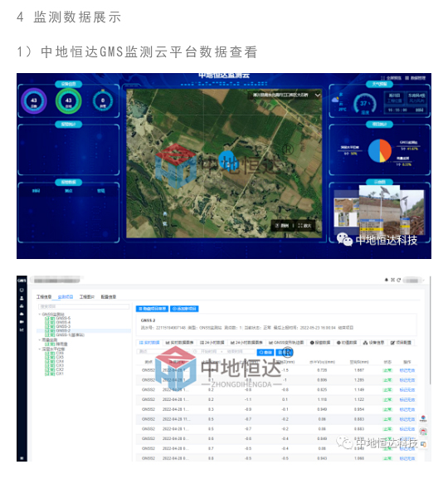Switch to the 工程信息 tab
Screen dimensions: 448x479
point(44,296)
